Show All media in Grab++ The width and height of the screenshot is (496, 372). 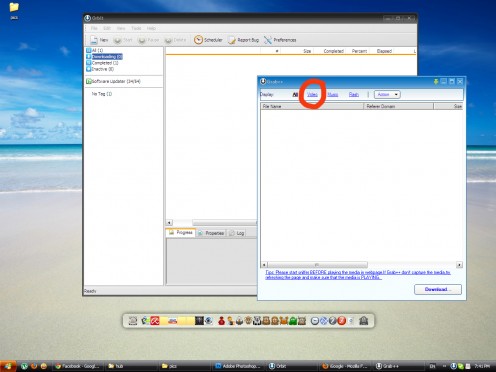(x=295, y=95)
